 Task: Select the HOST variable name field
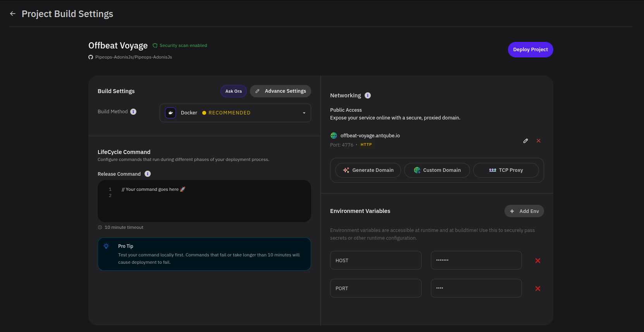coord(376,260)
